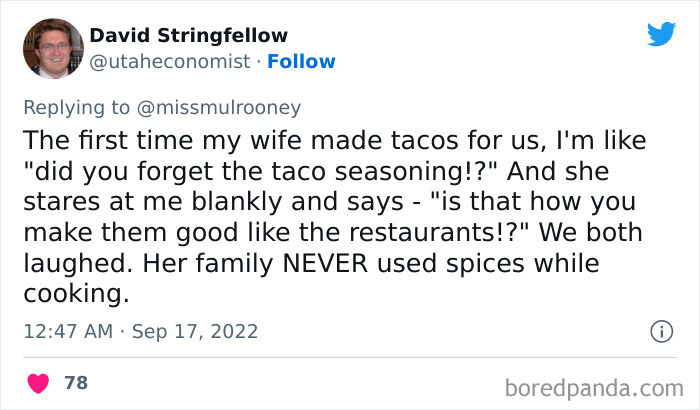Click the 78 likes count
The width and height of the screenshot is (700, 410).
(75, 382)
